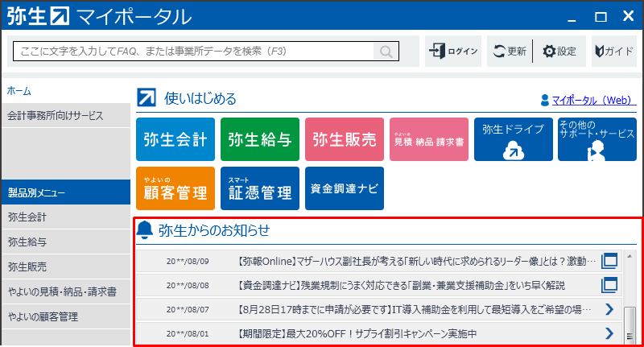The width and height of the screenshot is (644, 347).
Task: Select 会計事務所向けサービス in sidebar
Action: click(x=66, y=116)
